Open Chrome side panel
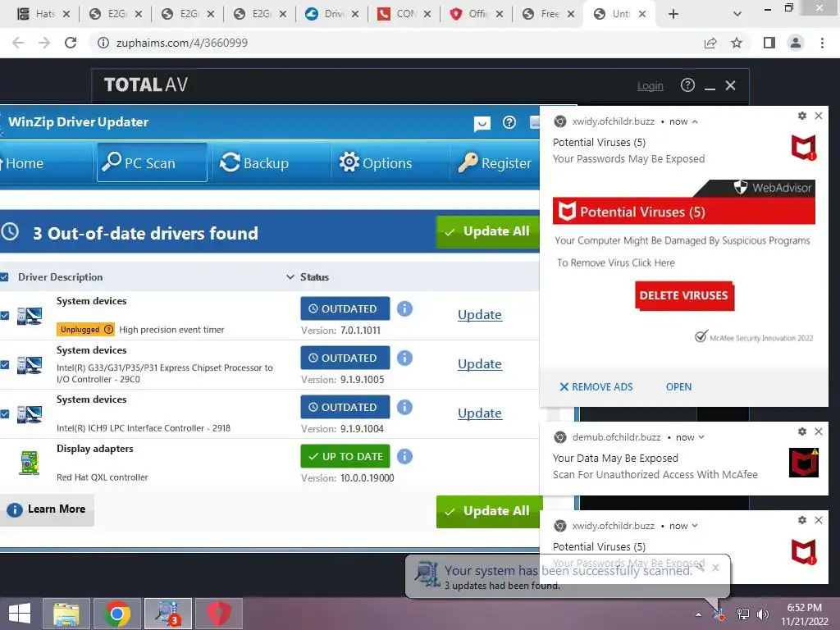 coord(769,43)
